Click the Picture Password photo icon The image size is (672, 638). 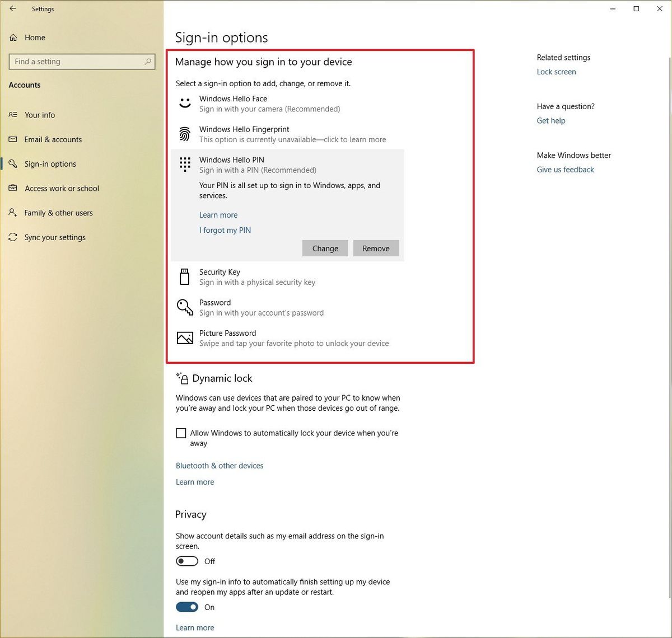pyautogui.click(x=185, y=337)
